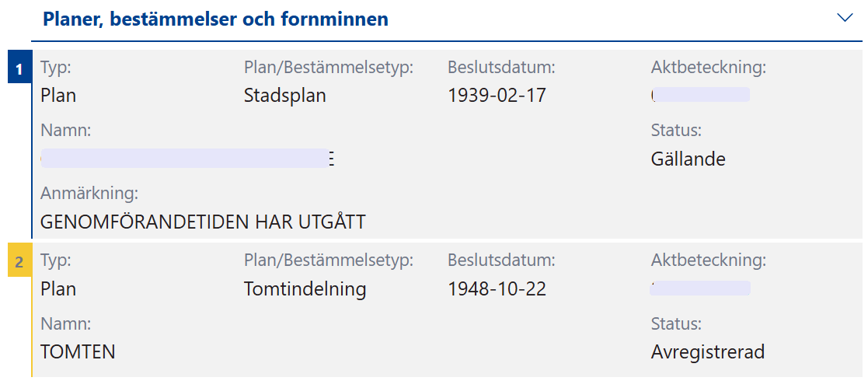Open the redacted Aktbeteckning of plan 1
This screenshot has width=868, height=381.
click(x=701, y=96)
